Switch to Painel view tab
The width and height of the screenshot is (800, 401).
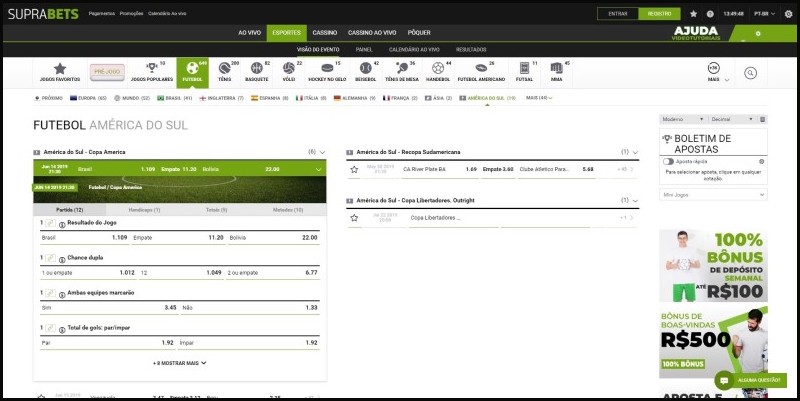pyautogui.click(x=364, y=49)
